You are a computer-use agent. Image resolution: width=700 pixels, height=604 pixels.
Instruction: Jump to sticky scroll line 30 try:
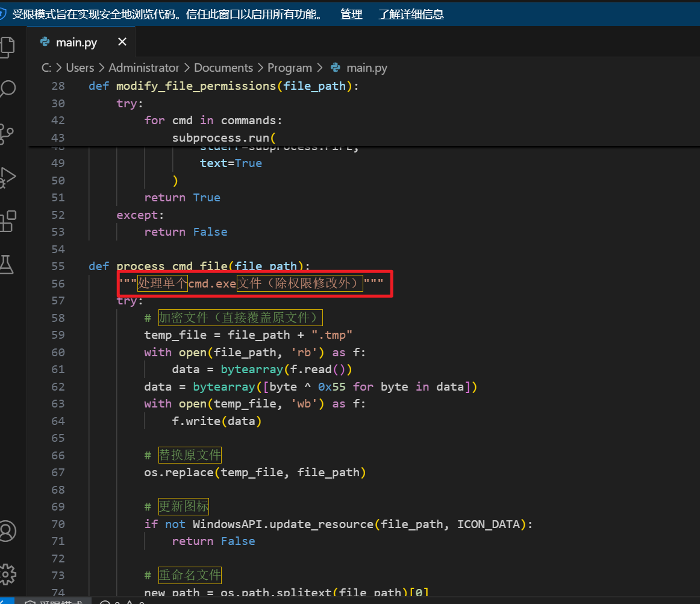[x=130, y=103]
